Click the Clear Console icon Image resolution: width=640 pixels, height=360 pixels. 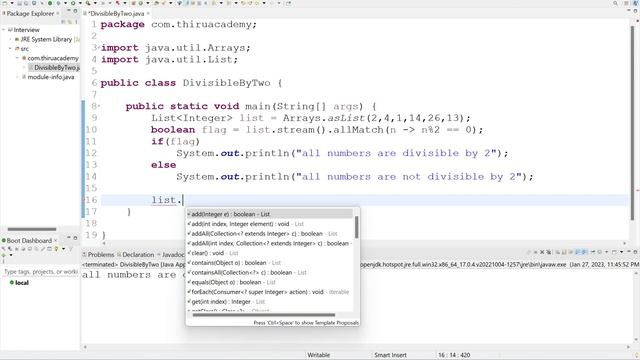click(558, 252)
